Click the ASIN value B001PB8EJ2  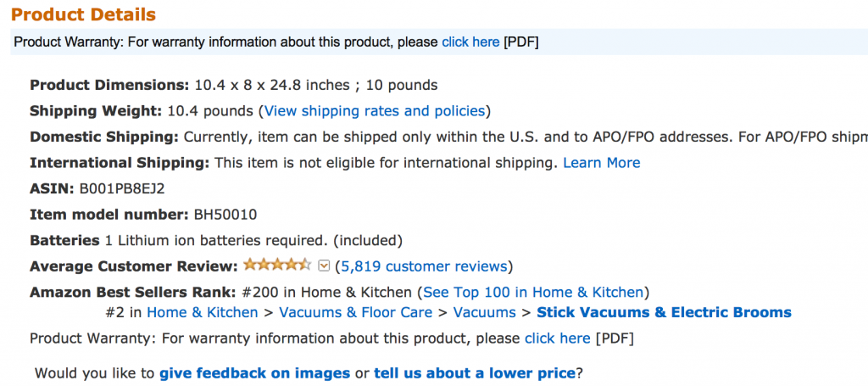(x=121, y=188)
